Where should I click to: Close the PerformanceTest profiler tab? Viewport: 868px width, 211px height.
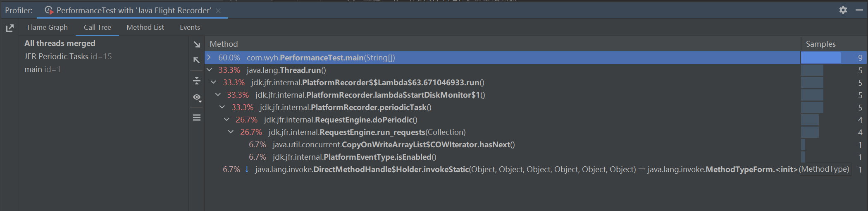pyautogui.click(x=219, y=11)
